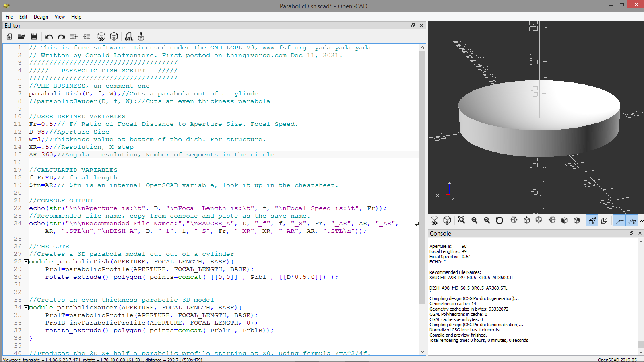
Task: Open the Design menu
Action: click(x=41, y=17)
